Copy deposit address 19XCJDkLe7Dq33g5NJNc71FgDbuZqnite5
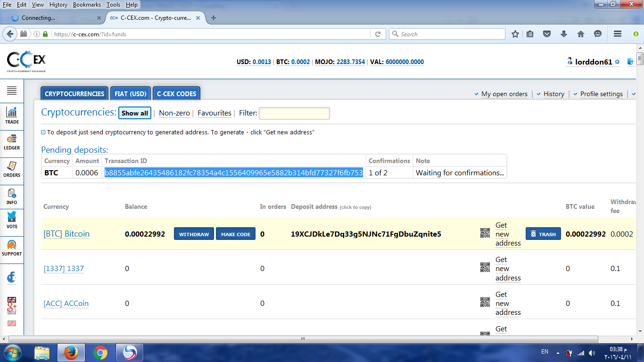644x362 pixels. [366, 234]
